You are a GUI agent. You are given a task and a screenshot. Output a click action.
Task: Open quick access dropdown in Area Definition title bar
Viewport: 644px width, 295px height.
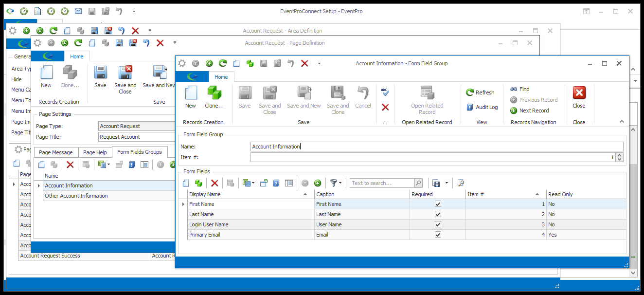point(150,31)
